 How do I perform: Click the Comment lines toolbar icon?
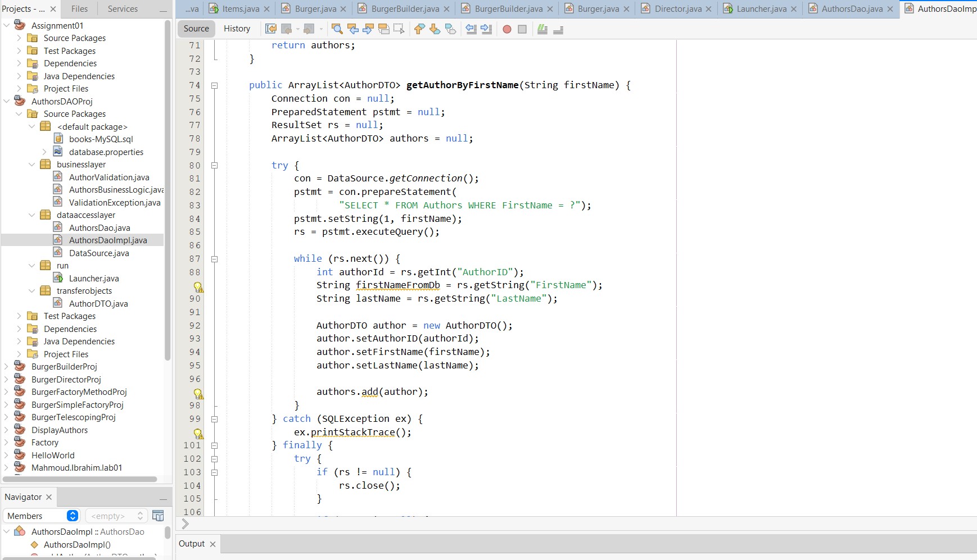542,29
